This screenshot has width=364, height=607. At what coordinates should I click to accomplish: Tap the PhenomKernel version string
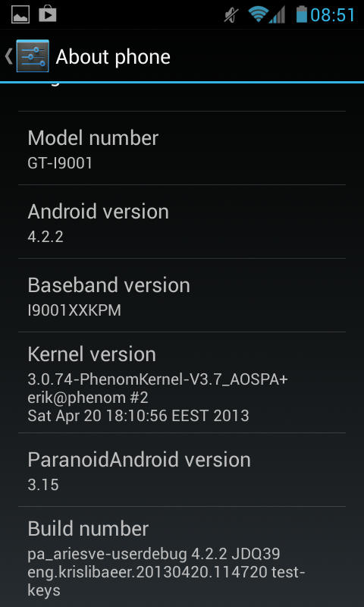pos(158,379)
